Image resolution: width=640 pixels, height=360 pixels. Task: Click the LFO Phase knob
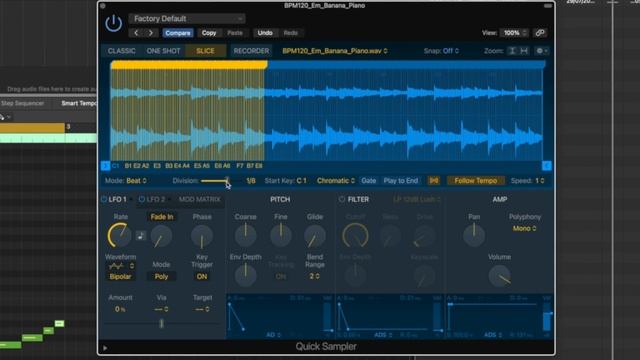[202, 236]
